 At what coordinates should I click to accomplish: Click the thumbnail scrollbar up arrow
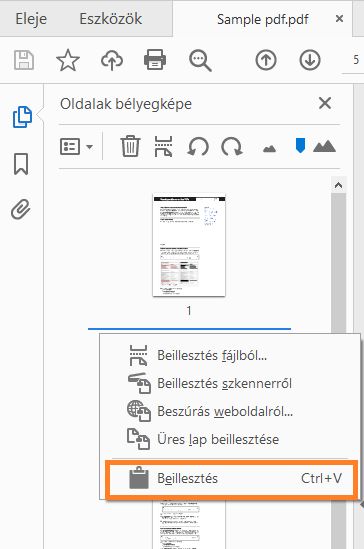pyautogui.click(x=338, y=185)
